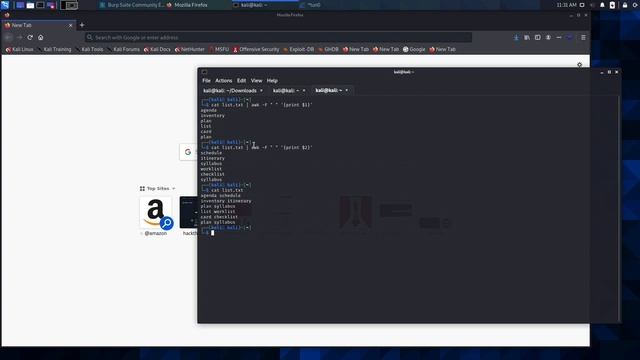Open the Kali Forums bookmark
This screenshot has height=360, width=640.
(124, 49)
